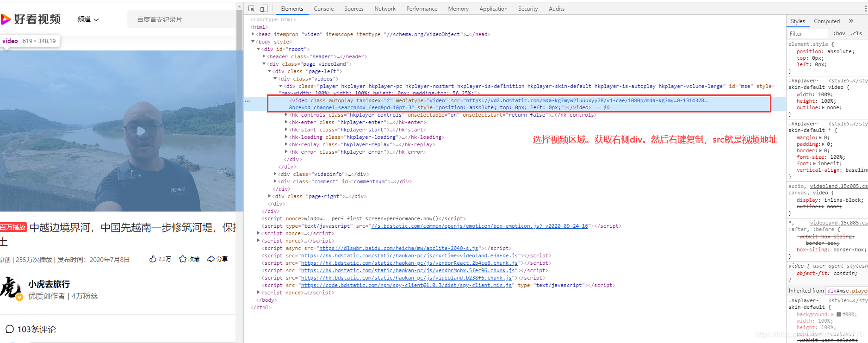Expand the div class="videoinfo" node
This screenshot has height=343, width=868.
click(x=275, y=174)
